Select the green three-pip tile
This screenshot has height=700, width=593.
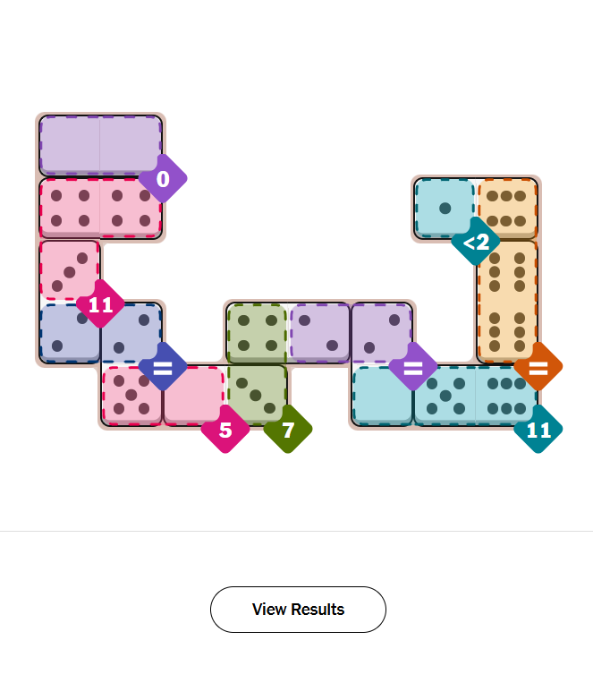click(257, 395)
